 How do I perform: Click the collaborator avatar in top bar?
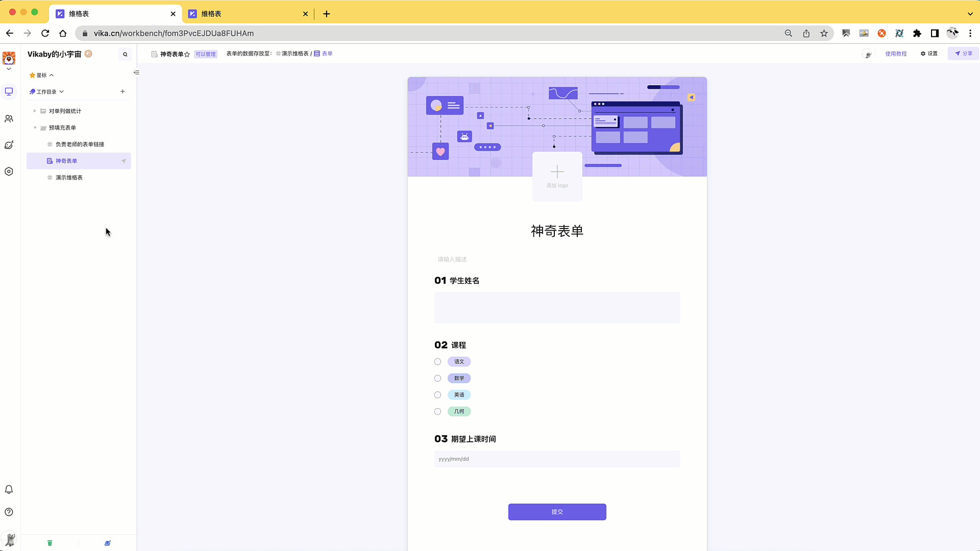point(867,54)
